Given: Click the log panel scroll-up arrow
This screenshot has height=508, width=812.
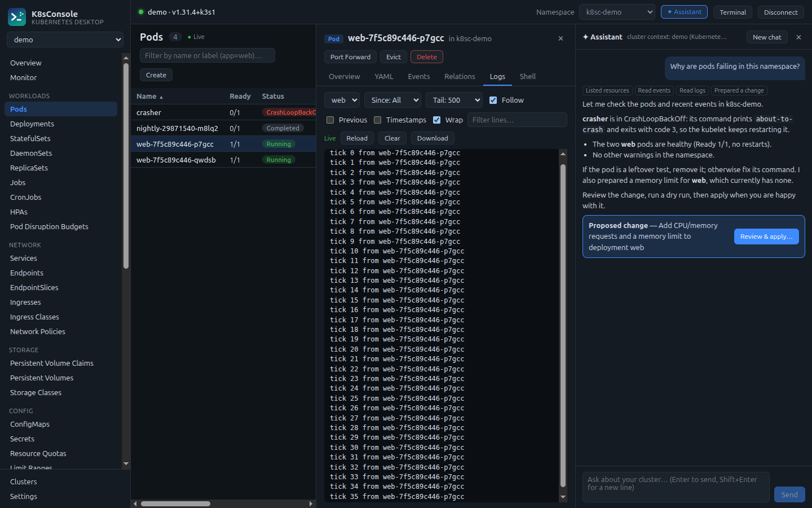Looking at the screenshot, I should pyautogui.click(x=563, y=154).
